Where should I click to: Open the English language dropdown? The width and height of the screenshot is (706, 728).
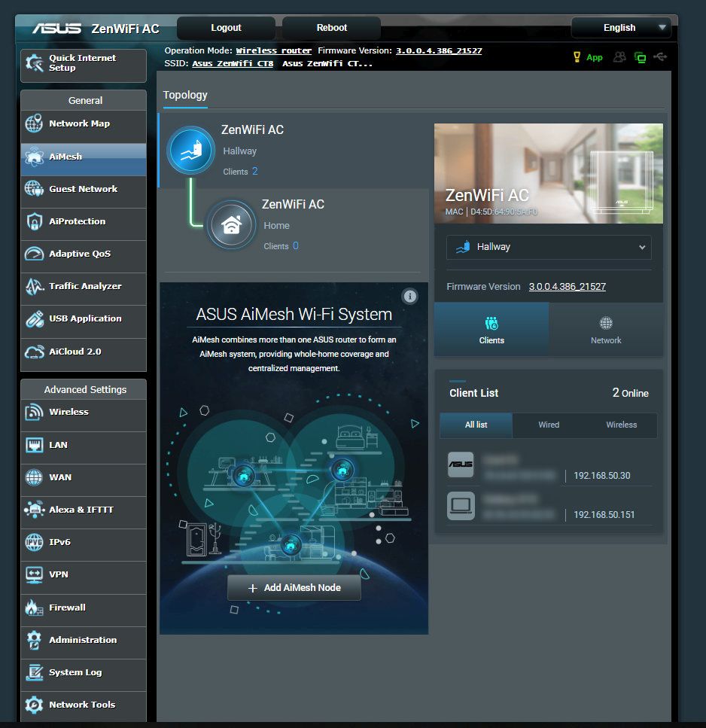point(621,28)
